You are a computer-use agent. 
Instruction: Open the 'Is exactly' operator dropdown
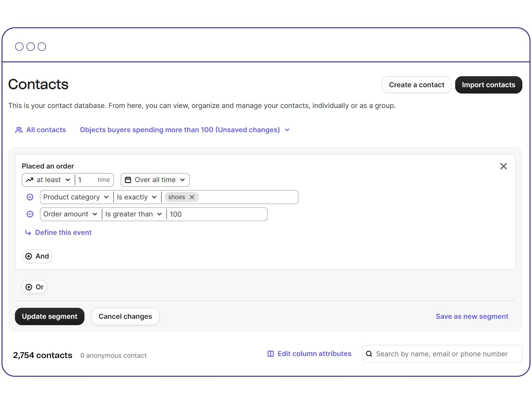point(137,197)
